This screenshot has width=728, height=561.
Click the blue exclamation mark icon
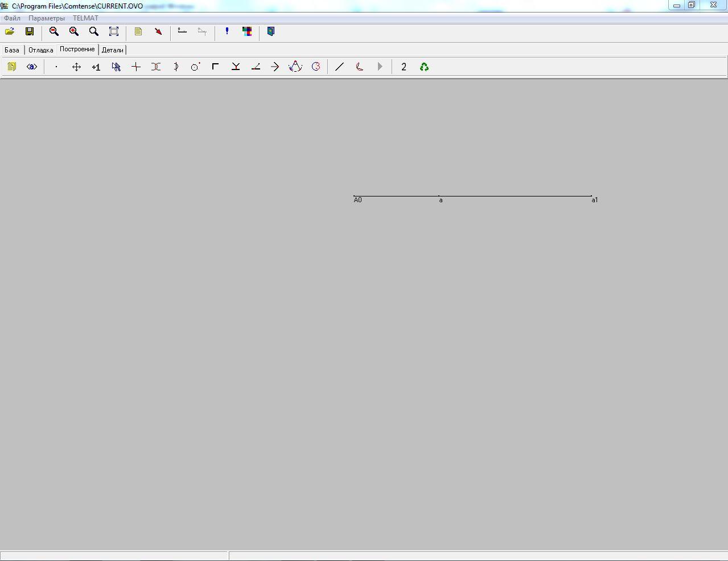[227, 32]
